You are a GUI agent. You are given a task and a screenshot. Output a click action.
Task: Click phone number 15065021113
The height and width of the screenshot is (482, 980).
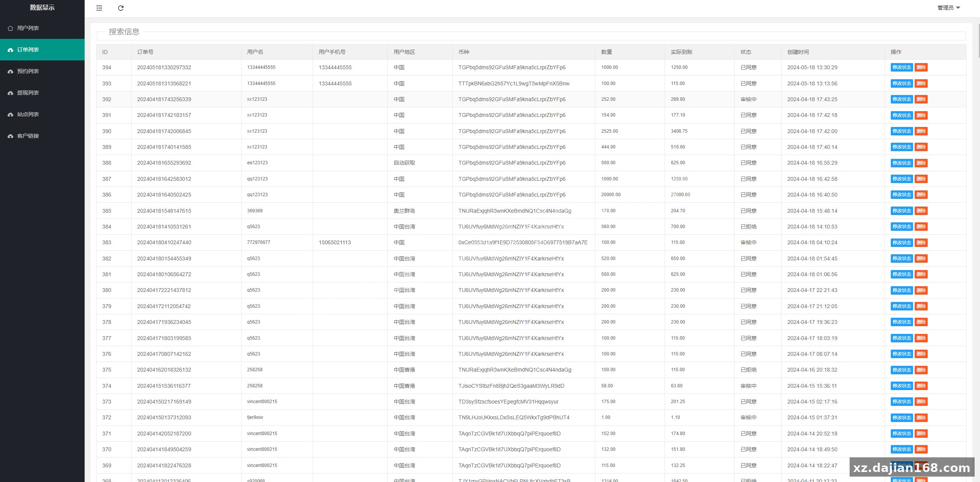[335, 242]
